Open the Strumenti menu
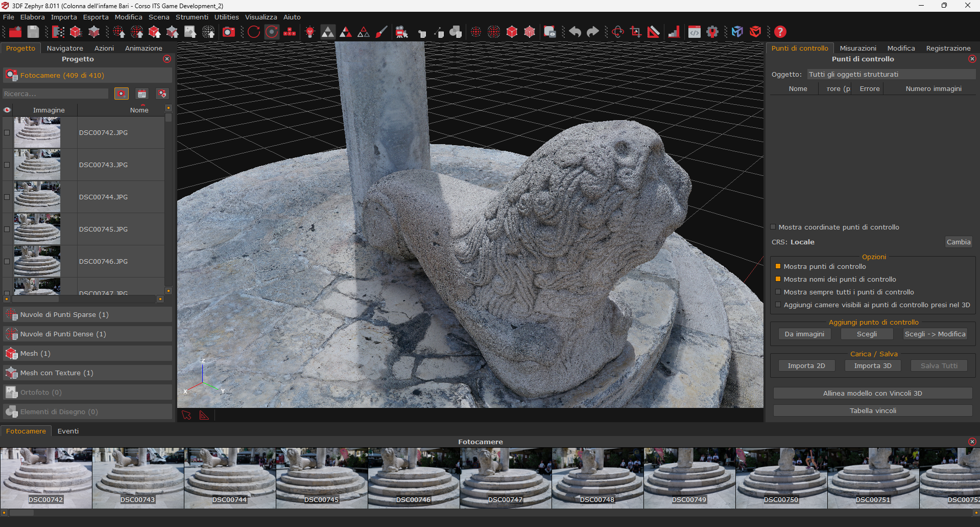The height and width of the screenshot is (527, 980). point(192,17)
